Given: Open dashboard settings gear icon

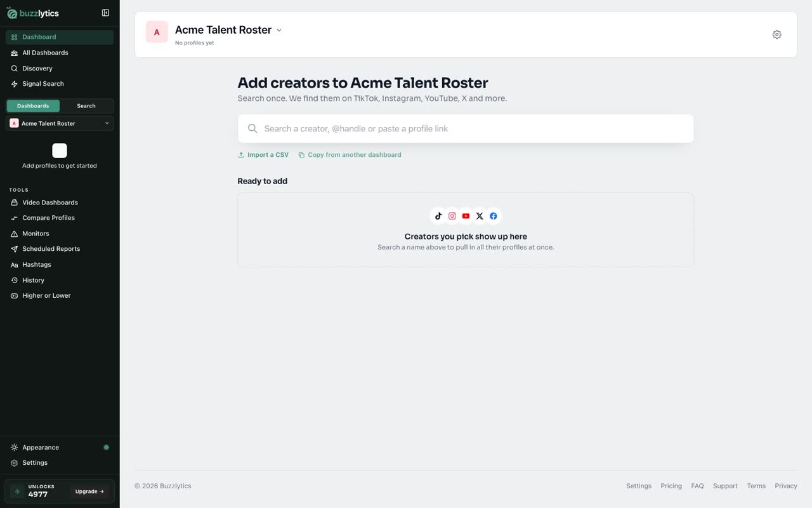Looking at the screenshot, I should tap(776, 34).
